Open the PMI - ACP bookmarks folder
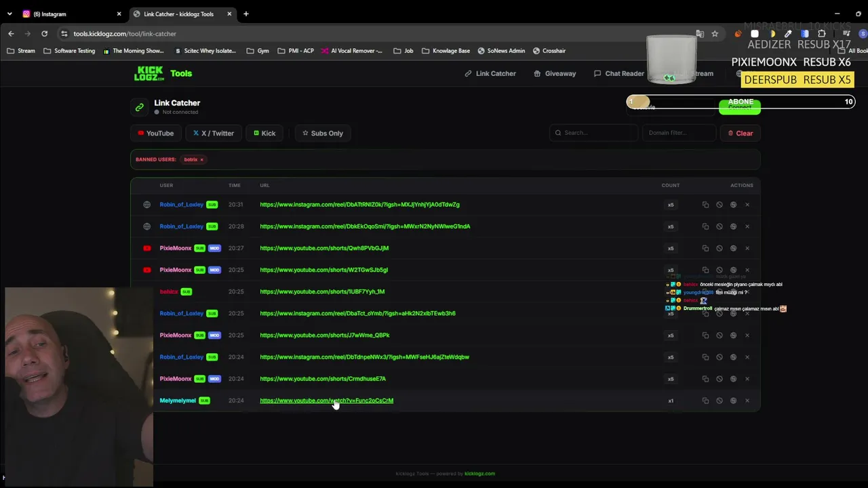The height and width of the screenshot is (488, 868). coord(295,51)
